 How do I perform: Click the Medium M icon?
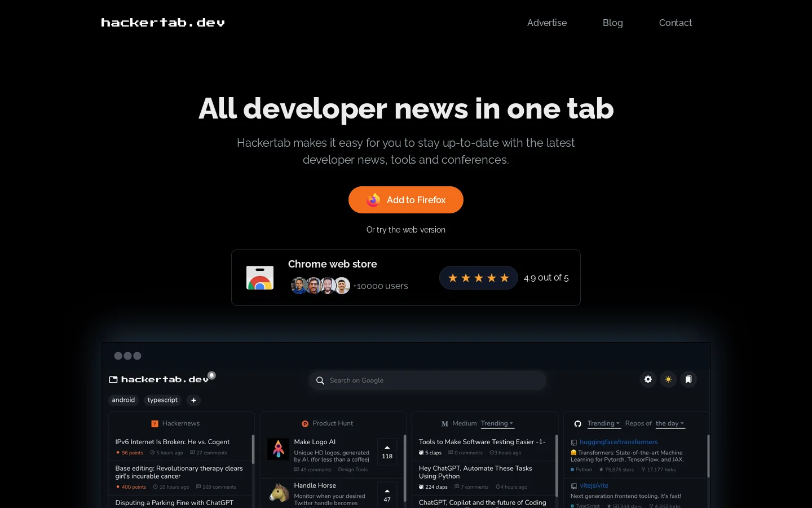[x=445, y=424]
